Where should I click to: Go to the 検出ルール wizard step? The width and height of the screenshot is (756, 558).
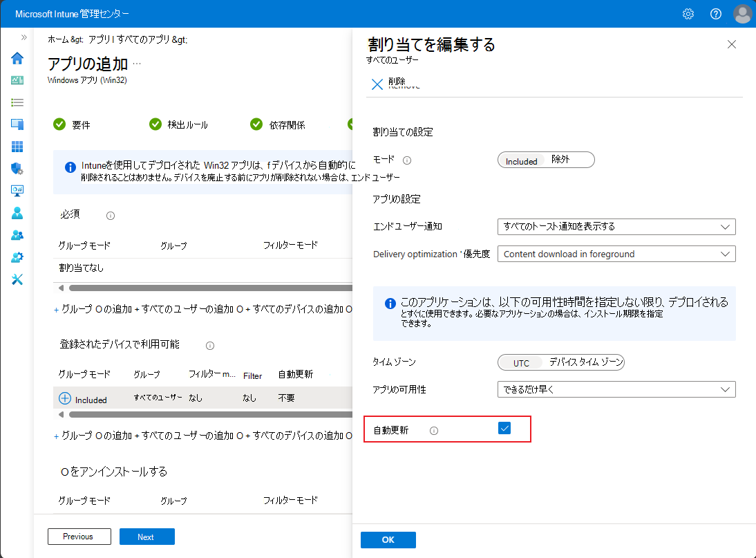click(x=179, y=124)
